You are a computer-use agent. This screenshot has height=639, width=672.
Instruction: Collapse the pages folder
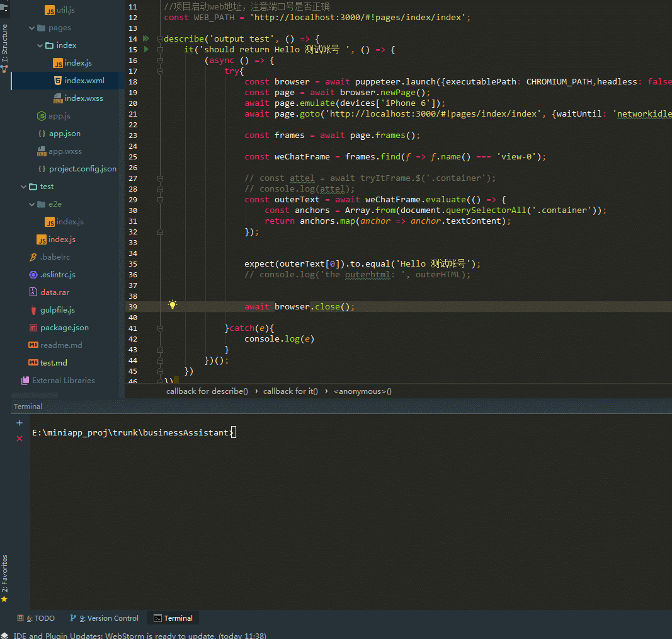point(32,28)
